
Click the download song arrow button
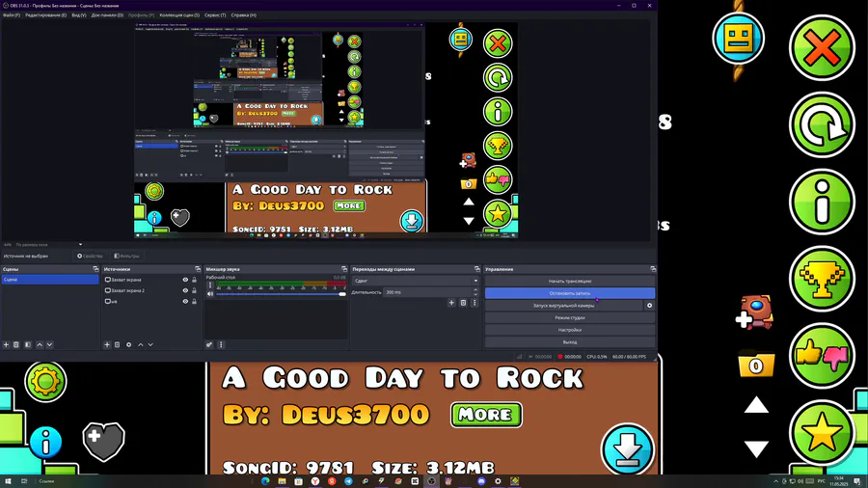click(627, 449)
